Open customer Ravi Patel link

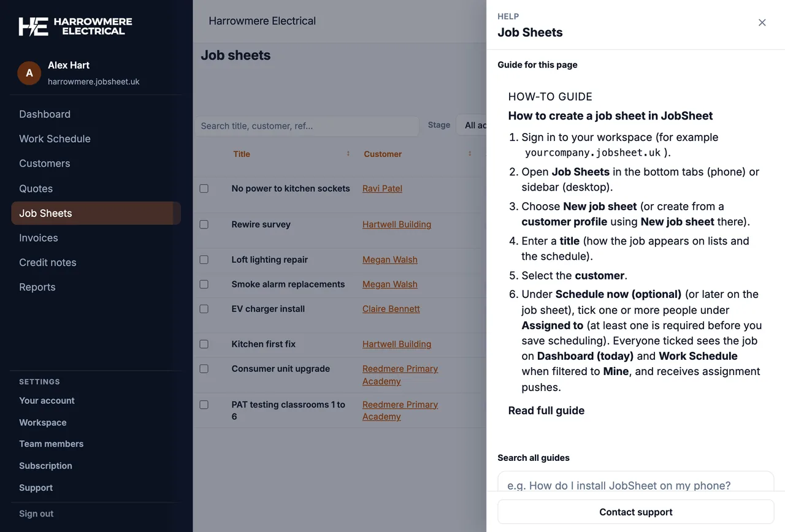(x=382, y=189)
